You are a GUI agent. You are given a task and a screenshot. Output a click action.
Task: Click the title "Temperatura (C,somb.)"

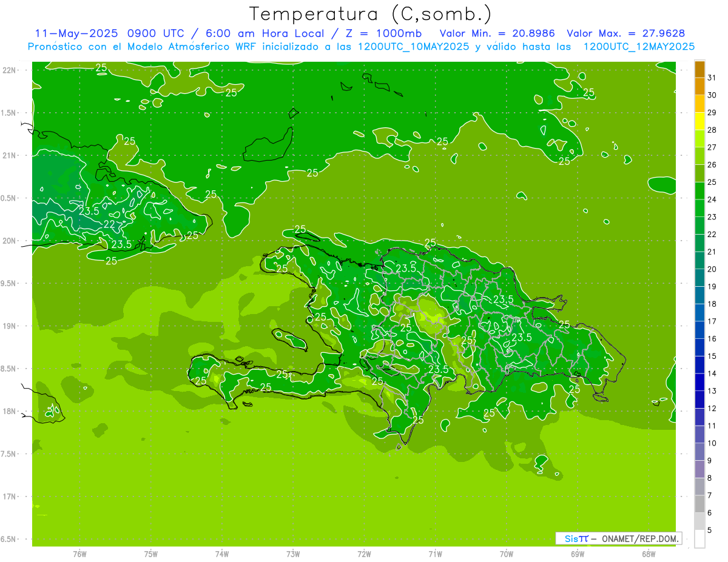coord(371,14)
